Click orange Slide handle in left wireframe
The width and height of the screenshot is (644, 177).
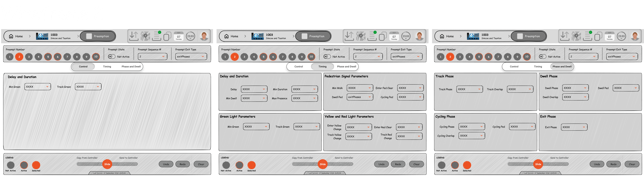[107, 164]
